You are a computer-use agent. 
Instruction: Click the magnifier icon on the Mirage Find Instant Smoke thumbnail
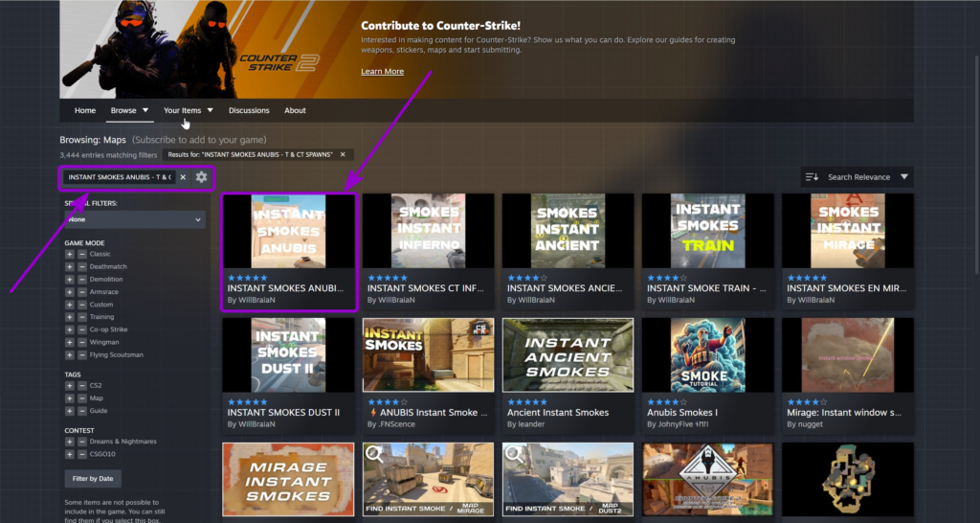374,455
